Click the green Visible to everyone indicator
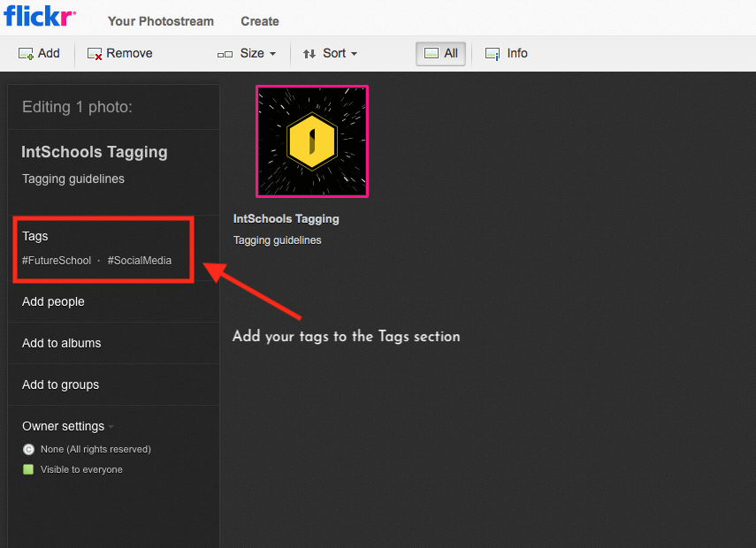Image resolution: width=756 pixels, height=548 pixels. pyautogui.click(x=28, y=469)
